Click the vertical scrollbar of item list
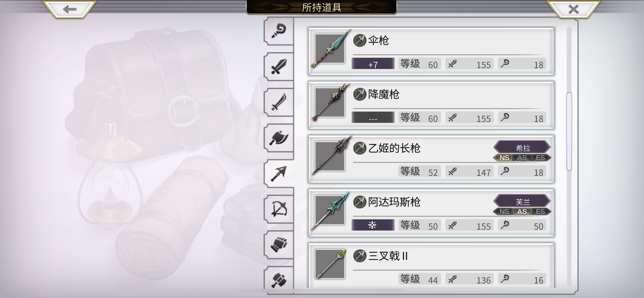The height and width of the screenshot is (298, 644). tap(569, 157)
